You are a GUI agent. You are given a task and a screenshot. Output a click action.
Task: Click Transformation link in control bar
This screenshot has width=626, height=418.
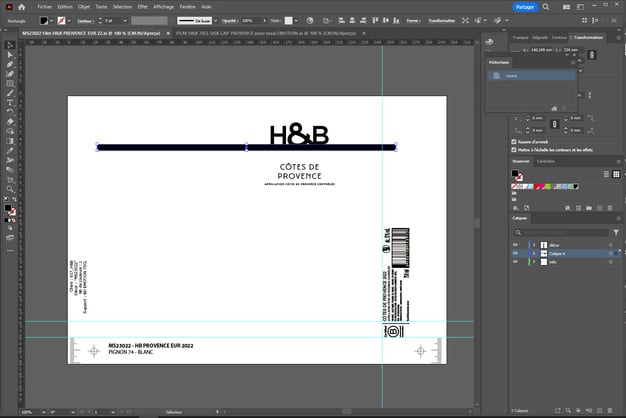tap(442, 21)
